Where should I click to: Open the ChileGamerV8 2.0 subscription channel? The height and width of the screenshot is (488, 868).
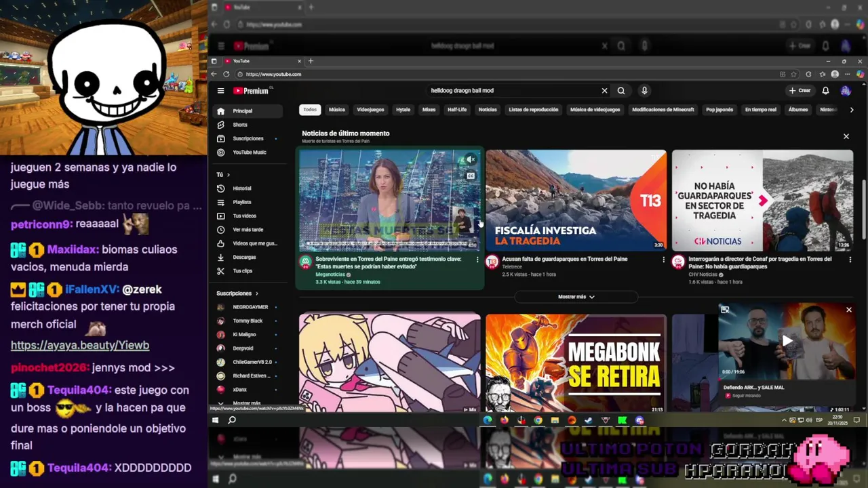247,362
